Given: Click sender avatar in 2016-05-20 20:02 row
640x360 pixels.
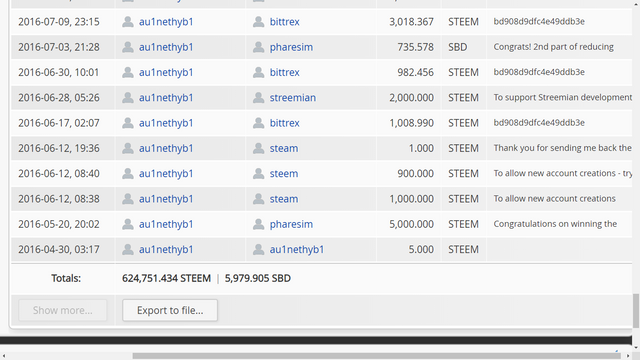Looking at the screenshot, I should (x=128, y=224).
